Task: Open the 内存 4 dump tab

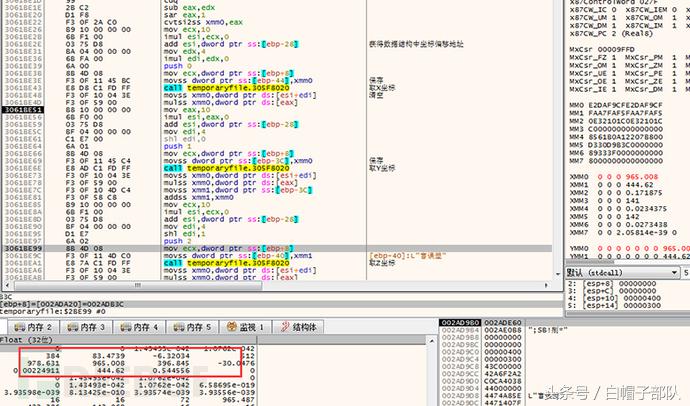Action: click(x=139, y=327)
